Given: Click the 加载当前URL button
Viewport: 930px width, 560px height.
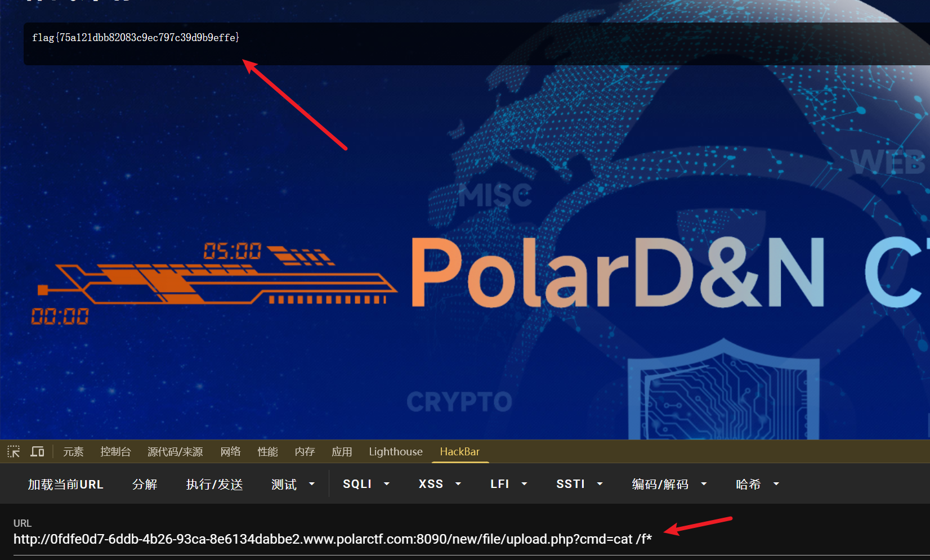Looking at the screenshot, I should coord(66,484).
